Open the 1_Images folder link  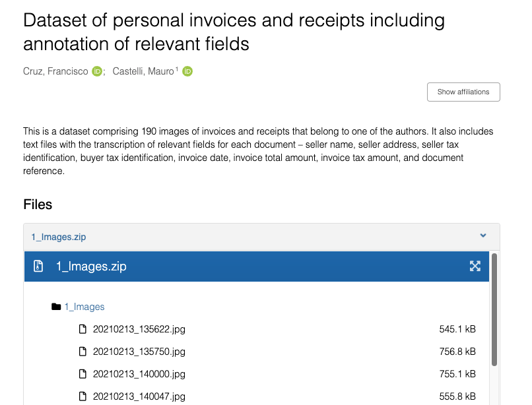(x=84, y=307)
